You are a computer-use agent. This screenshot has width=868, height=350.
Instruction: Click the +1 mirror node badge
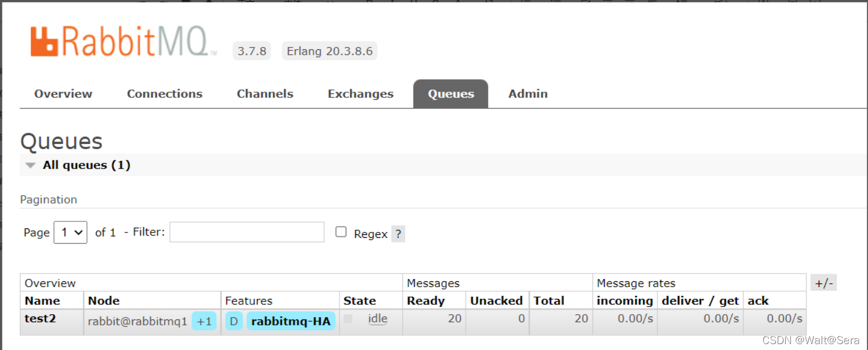point(204,321)
